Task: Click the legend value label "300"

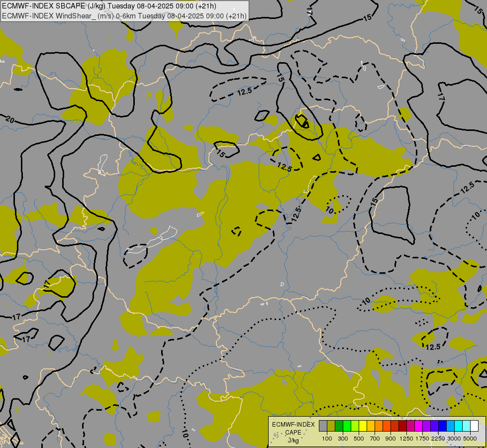Action: click(343, 439)
